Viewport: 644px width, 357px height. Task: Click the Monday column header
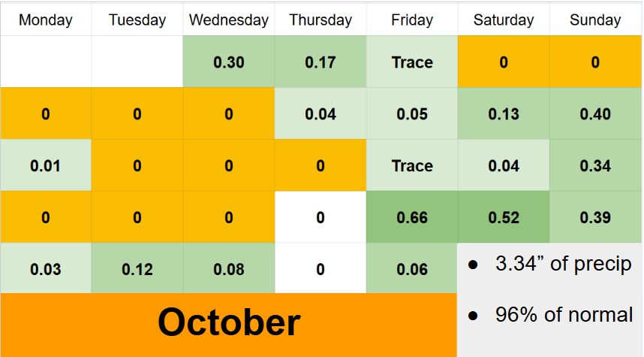click(45, 20)
